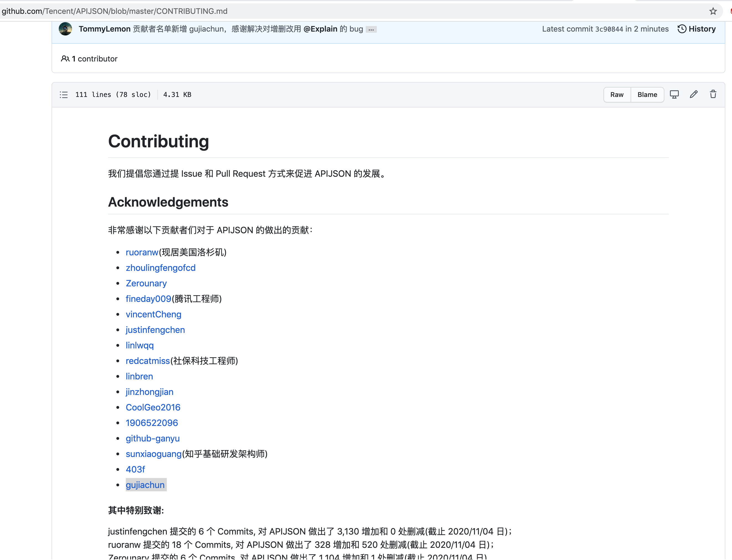Screen dimensions: 732x560
Task: Delete this file with trash icon
Action: pyautogui.click(x=713, y=95)
